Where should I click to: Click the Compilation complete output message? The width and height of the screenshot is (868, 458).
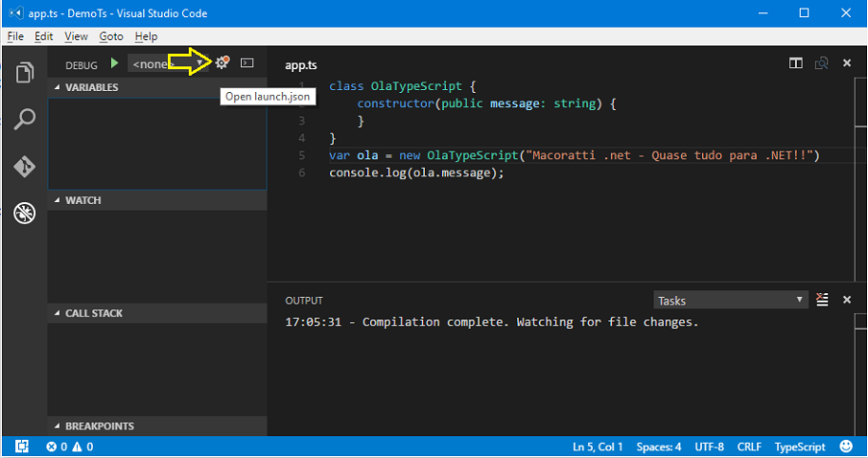(492, 322)
